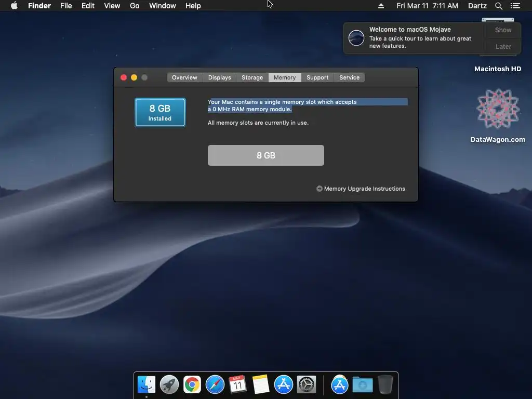Viewport: 532px width, 399px height.
Task: Click Show on the Mojave notification
Action: [503, 30]
